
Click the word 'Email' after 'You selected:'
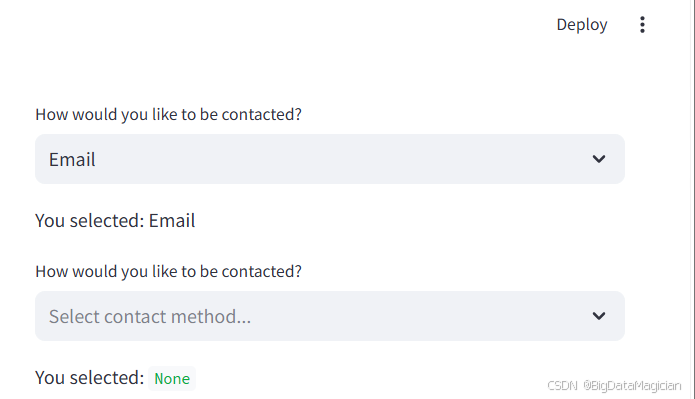[172, 221]
